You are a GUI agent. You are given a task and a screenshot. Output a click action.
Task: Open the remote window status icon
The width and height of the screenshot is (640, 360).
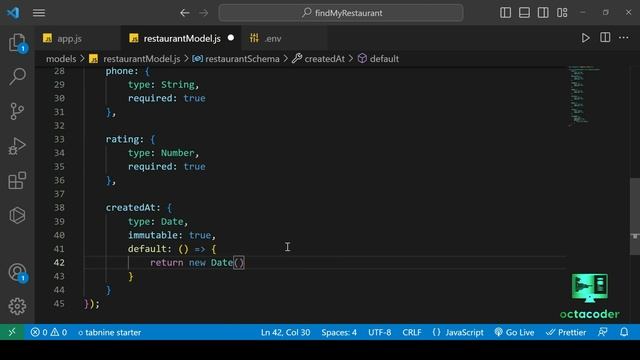[12, 332]
